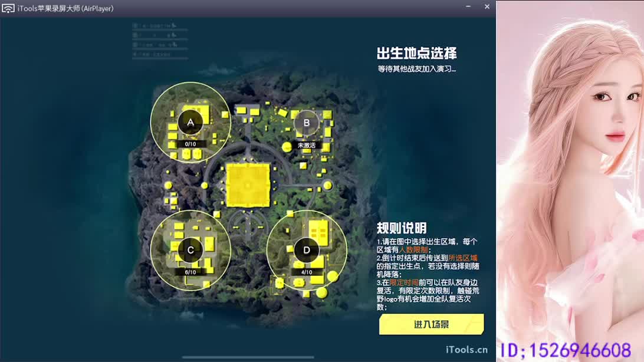Click the 等待其他战友加入演习 status text
This screenshot has height=362, width=644.
[416, 69]
